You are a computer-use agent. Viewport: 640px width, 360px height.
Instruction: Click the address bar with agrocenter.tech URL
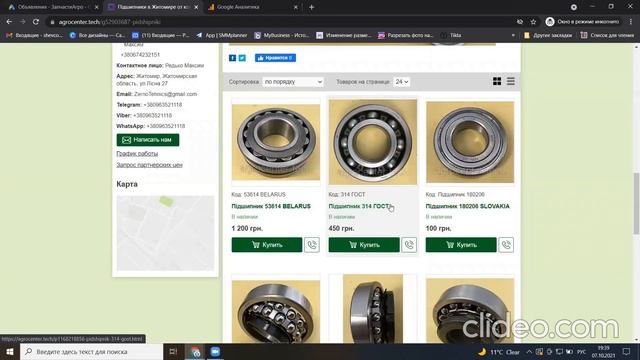(x=282, y=22)
